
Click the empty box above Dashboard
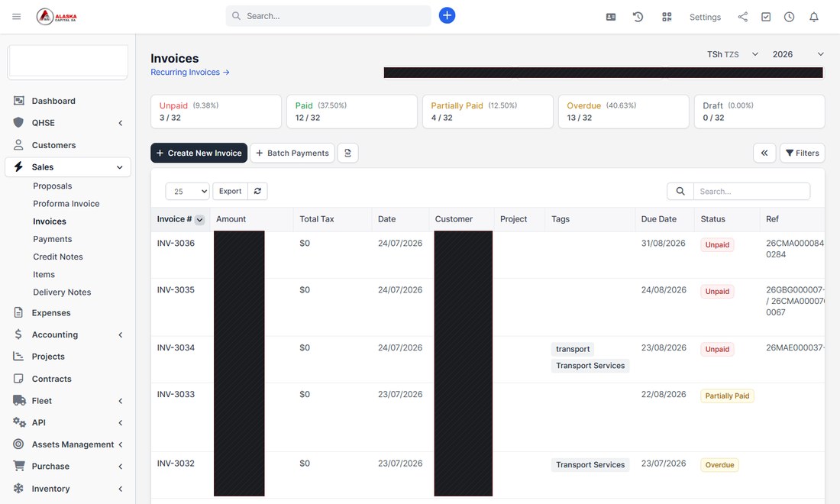[67, 62]
